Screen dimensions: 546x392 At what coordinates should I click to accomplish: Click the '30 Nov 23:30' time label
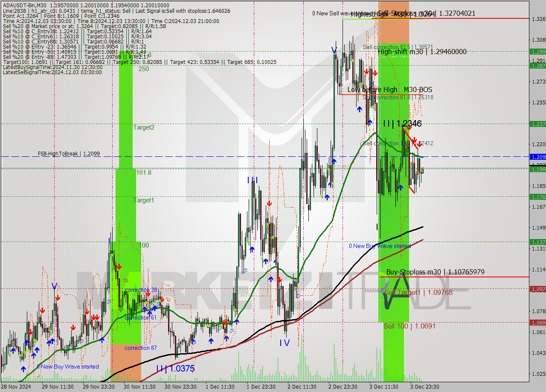coord(181,387)
